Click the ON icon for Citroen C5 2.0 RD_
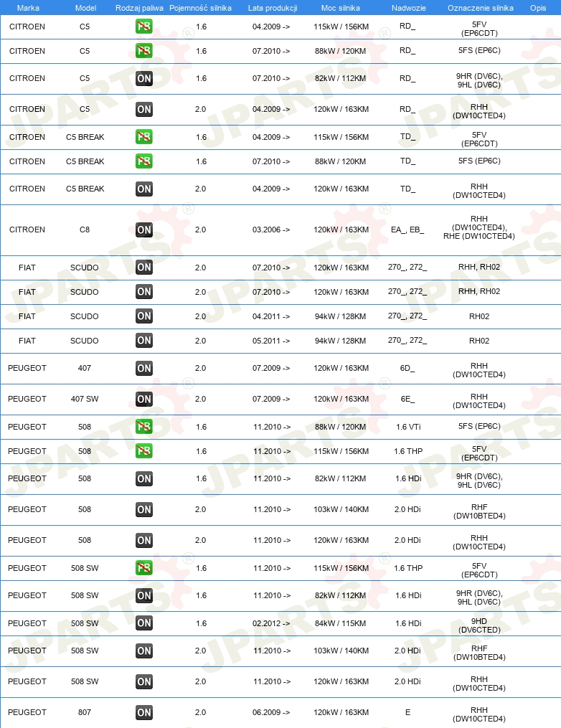561x728 pixels. (144, 110)
